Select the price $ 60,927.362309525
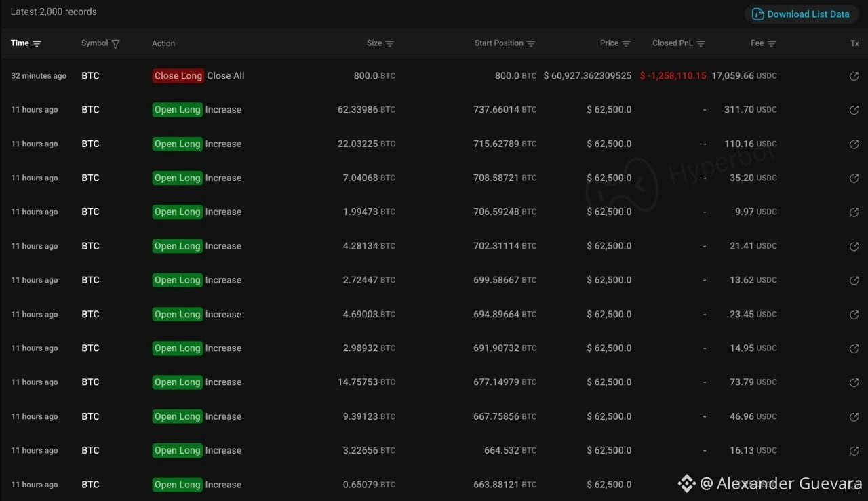 pos(587,76)
